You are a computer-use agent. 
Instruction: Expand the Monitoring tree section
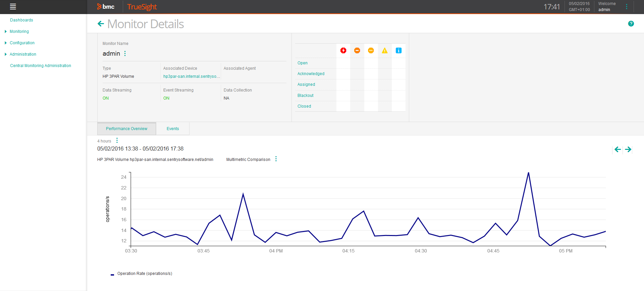6,32
